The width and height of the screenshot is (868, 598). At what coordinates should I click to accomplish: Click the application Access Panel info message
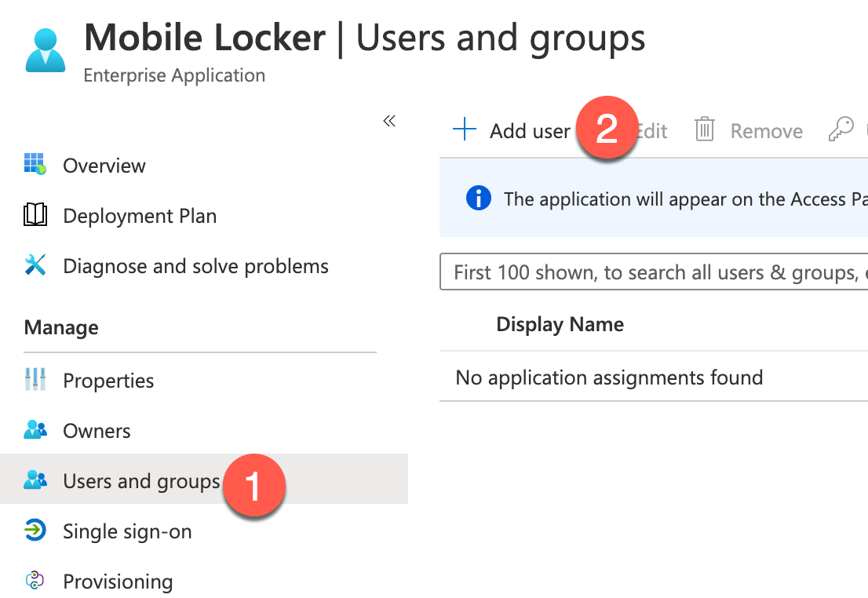coord(686,199)
